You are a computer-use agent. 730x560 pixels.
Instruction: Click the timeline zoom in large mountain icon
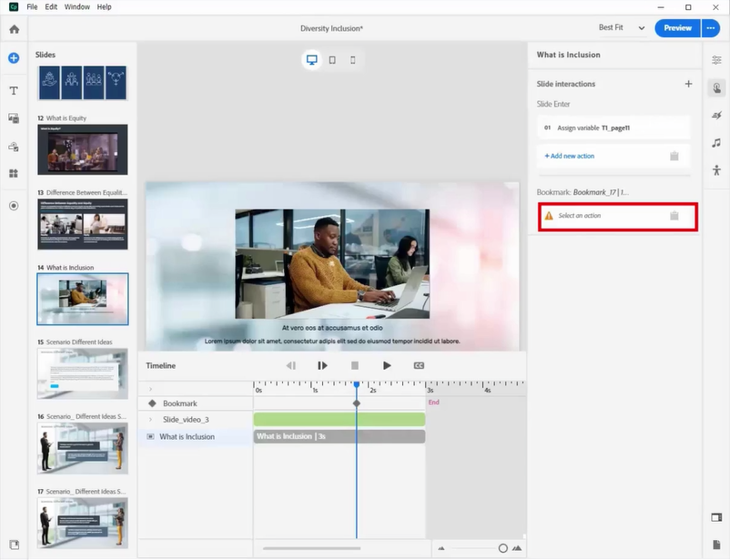pyautogui.click(x=517, y=548)
